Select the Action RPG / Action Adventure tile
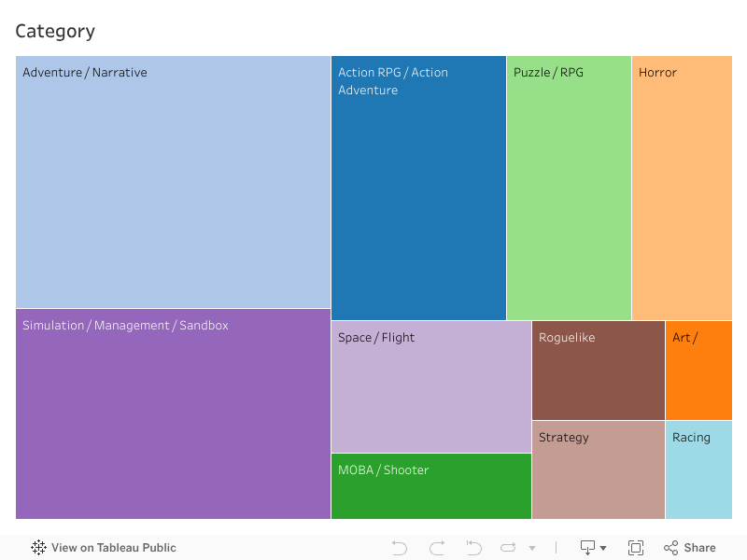The width and height of the screenshot is (747, 560). 418,188
